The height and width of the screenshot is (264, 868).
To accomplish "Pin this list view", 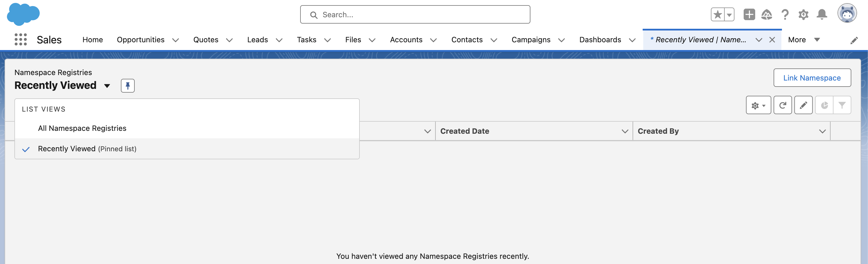I will [128, 85].
